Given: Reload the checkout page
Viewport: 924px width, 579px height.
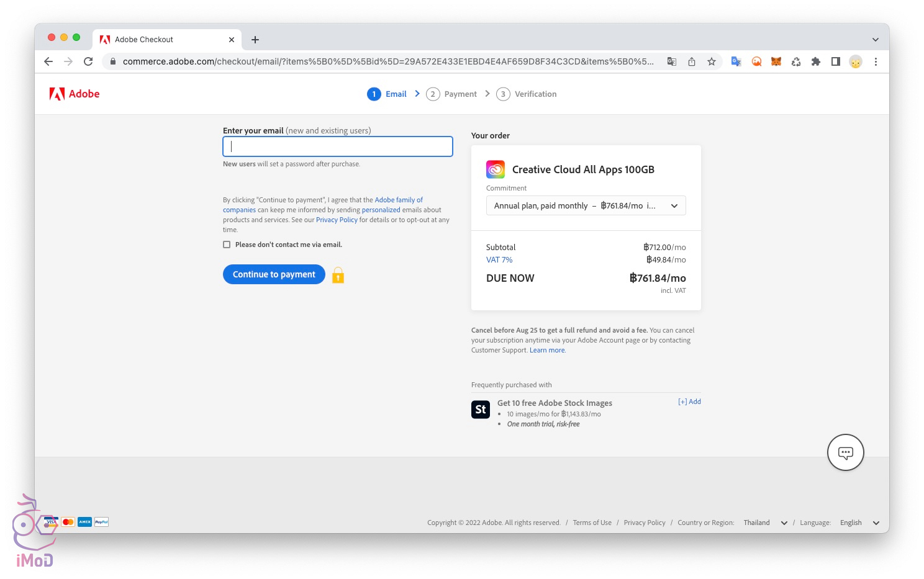Looking at the screenshot, I should coord(88,61).
